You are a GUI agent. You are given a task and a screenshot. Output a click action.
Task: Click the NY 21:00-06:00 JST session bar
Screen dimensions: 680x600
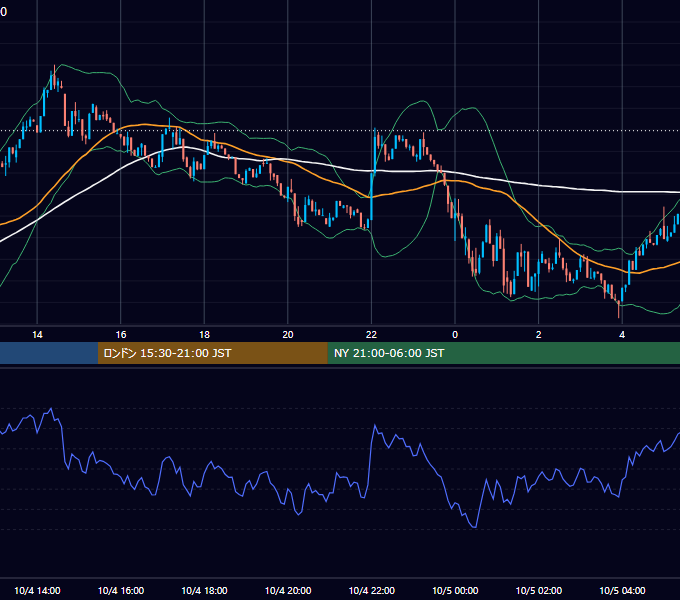(x=503, y=353)
